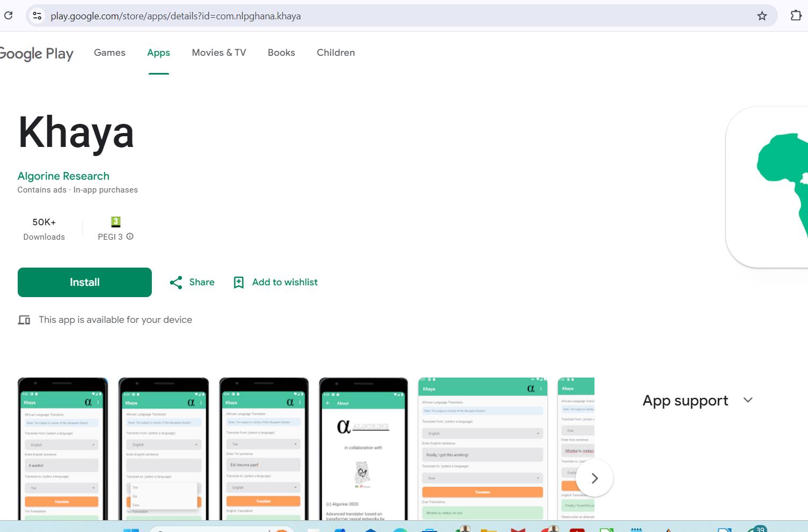Click 'Contains ads · In-app purchases' text
Viewport: 808px width, 532px height.
coord(78,190)
